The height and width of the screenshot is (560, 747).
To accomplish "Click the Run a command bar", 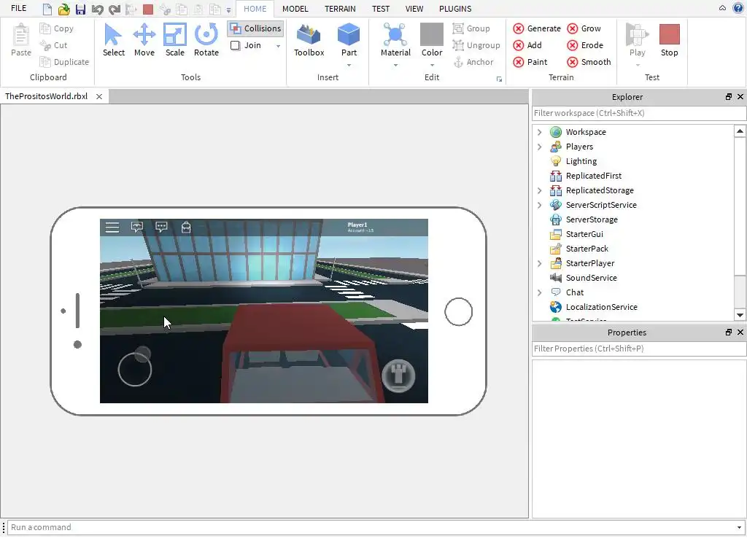I will 374,528.
